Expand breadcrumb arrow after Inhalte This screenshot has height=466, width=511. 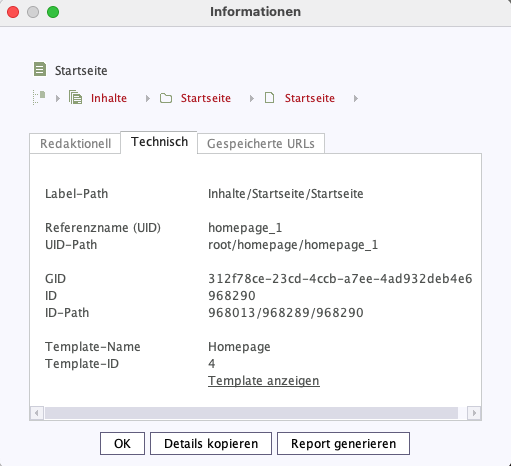[147, 98]
